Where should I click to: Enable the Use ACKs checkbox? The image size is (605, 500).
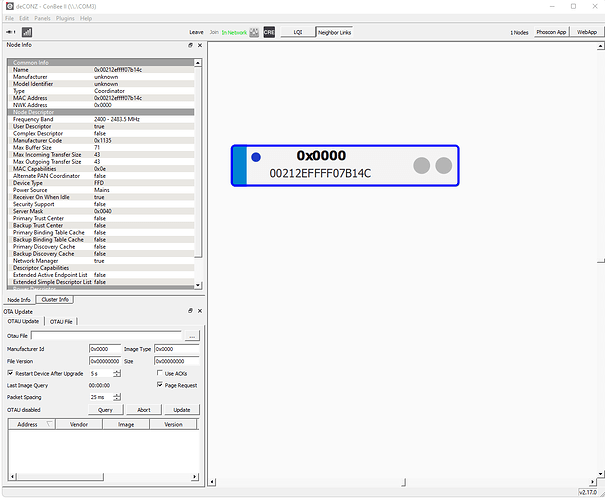point(159,373)
